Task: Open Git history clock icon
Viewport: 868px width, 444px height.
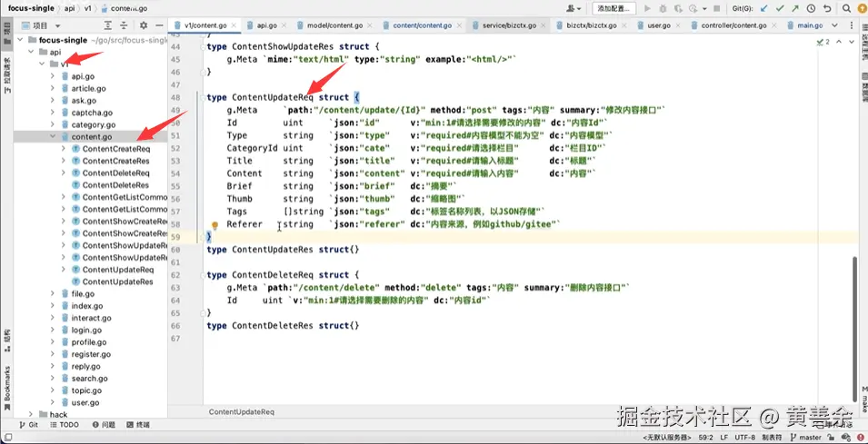Action: pyautogui.click(x=811, y=9)
